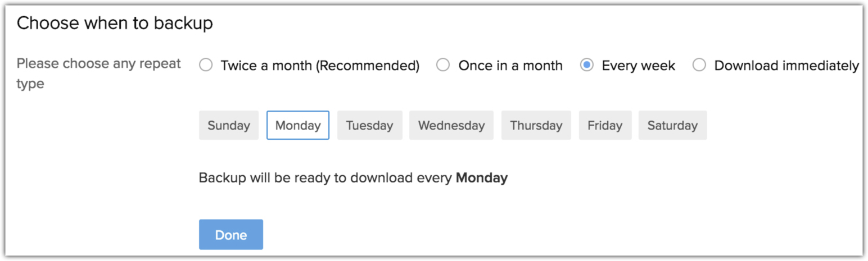
Task: Toggle the Every week radio button
Action: 587,66
